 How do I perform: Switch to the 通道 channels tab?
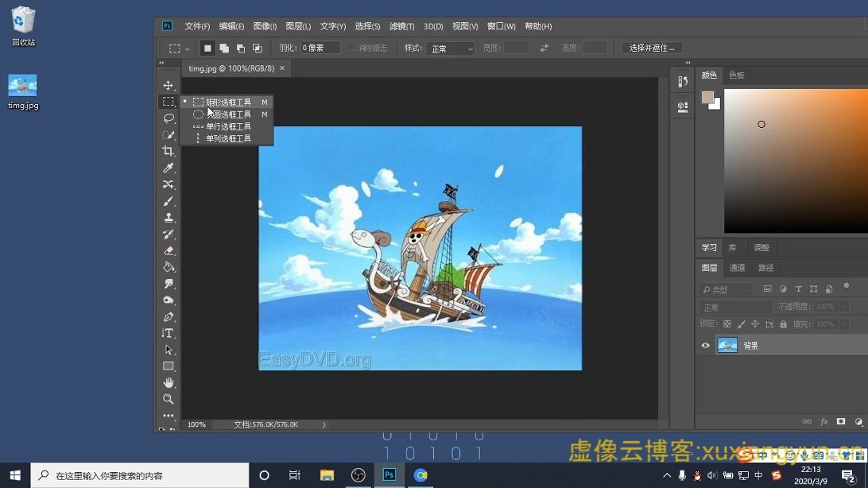pyautogui.click(x=736, y=267)
